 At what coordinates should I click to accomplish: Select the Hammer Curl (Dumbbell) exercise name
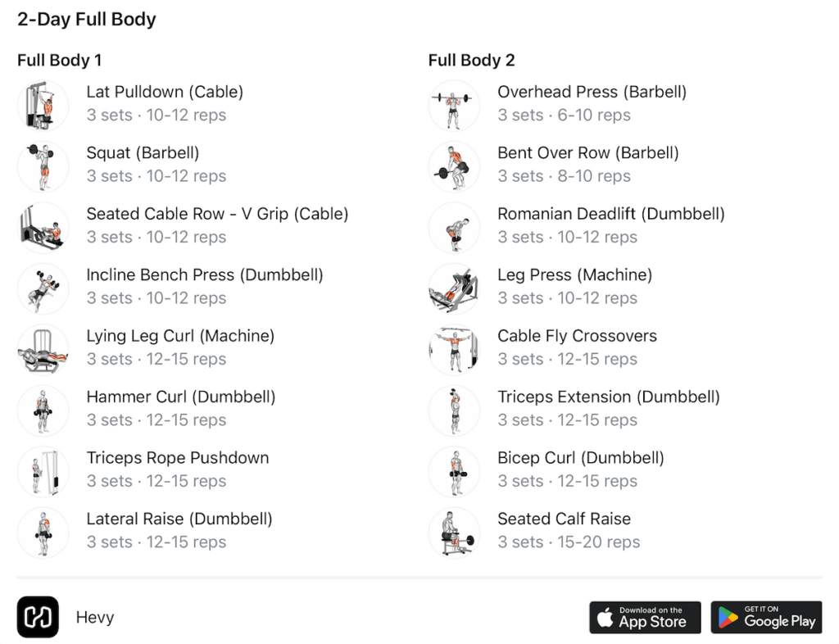[181, 397]
